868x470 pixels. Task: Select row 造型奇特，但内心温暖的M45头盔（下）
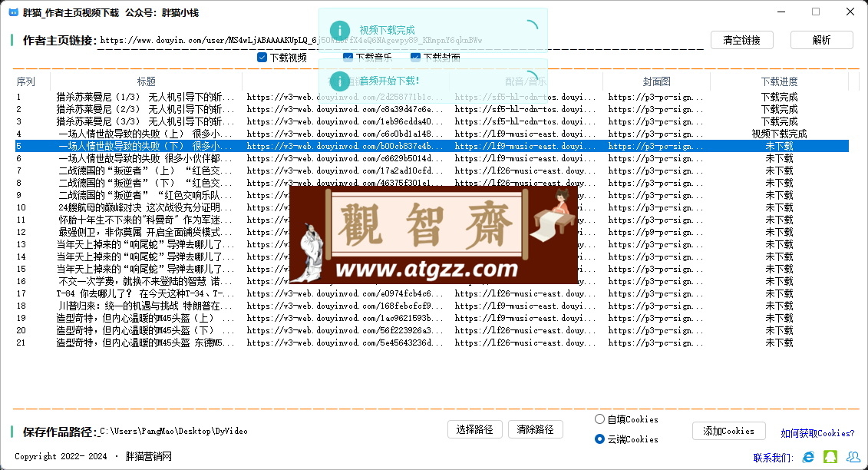pos(432,330)
